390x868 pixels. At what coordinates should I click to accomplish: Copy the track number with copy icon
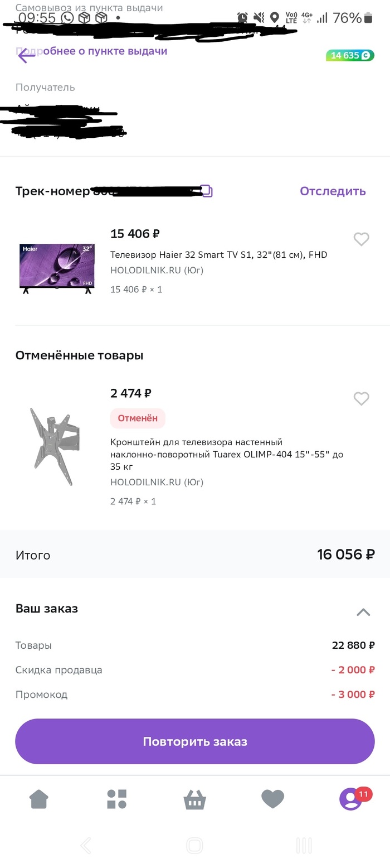tap(207, 191)
